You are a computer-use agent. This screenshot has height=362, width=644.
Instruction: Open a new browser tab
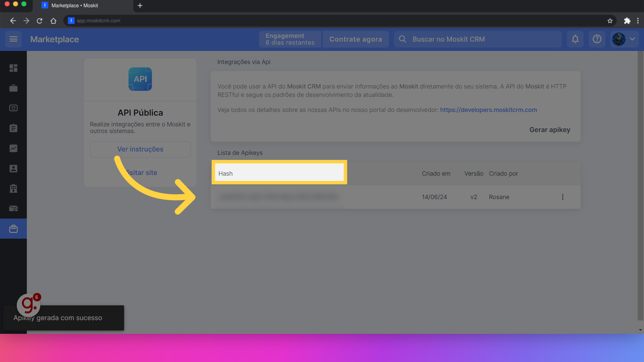tap(140, 5)
